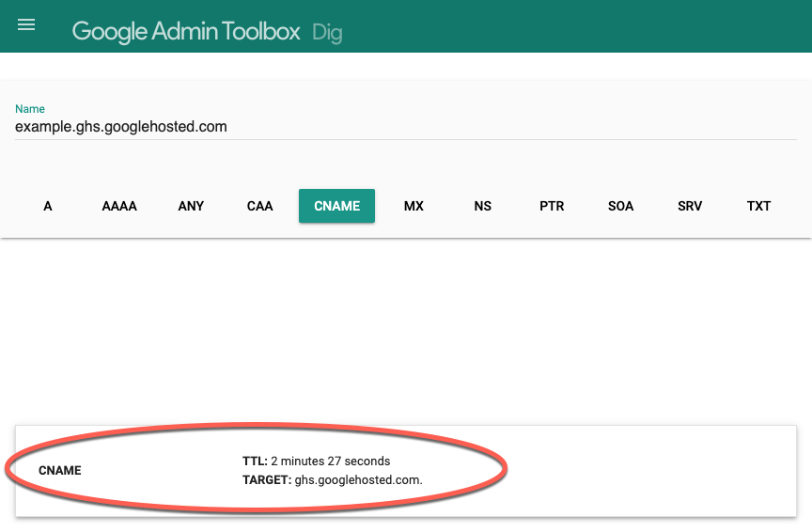This screenshot has width=812, height=532.
Task: Select the TXT record type
Action: pyautogui.click(x=758, y=206)
